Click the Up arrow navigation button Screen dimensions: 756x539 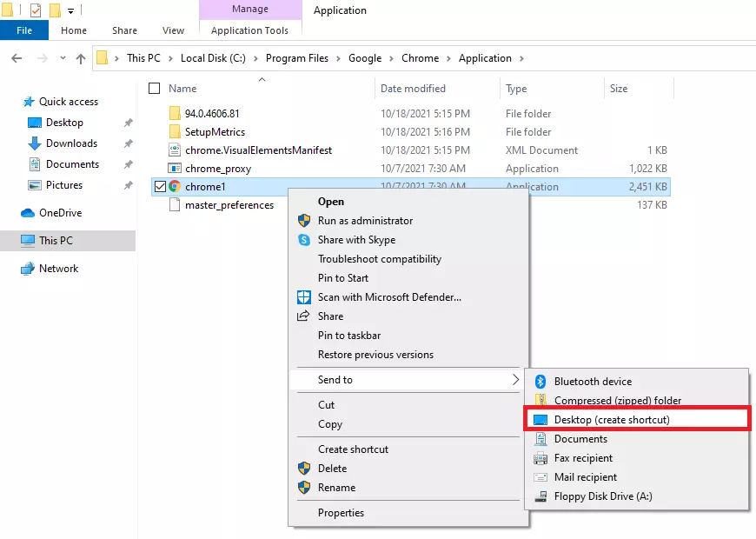point(81,58)
